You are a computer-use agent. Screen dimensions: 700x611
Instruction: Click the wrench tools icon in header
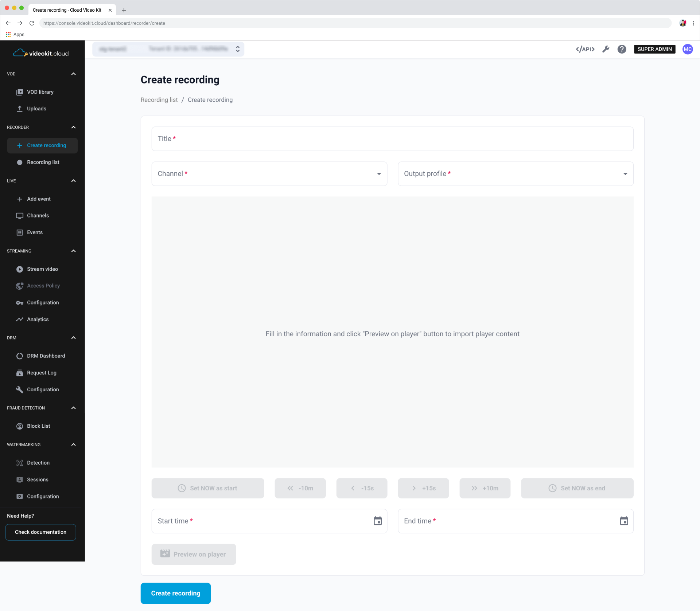click(606, 49)
